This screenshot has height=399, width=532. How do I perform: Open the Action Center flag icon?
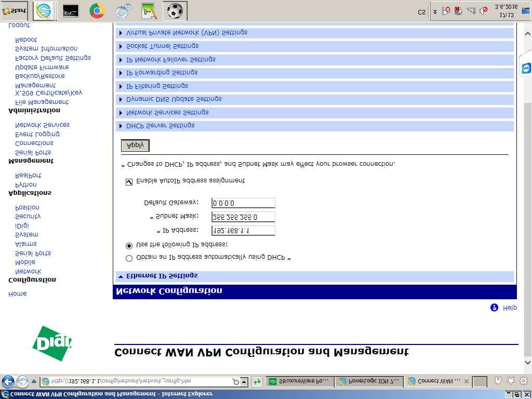click(x=446, y=11)
